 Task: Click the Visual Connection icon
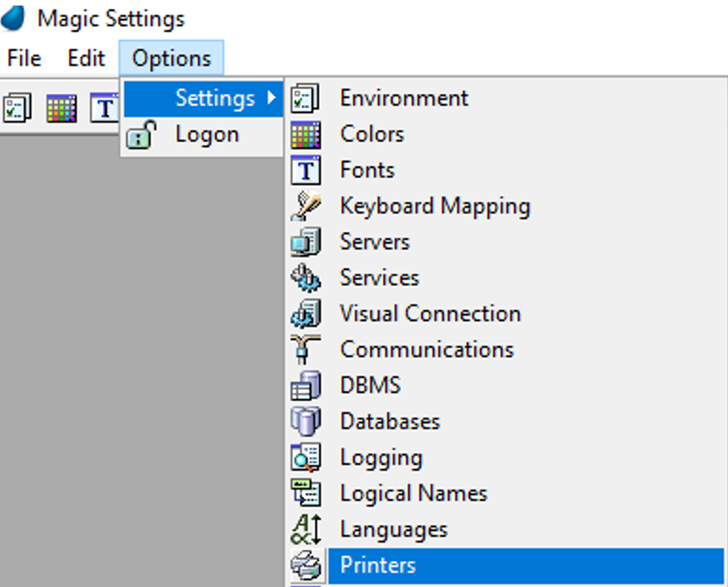(x=306, y=314)
